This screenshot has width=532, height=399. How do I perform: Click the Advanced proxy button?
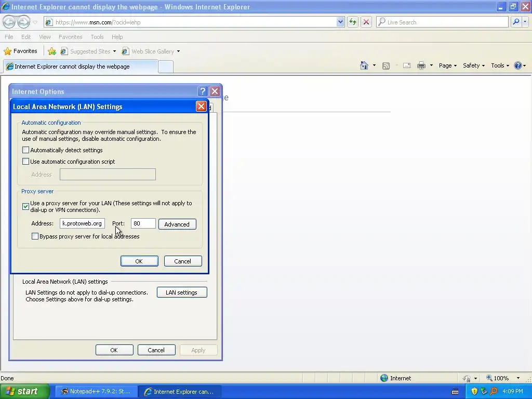pos(177,224)
